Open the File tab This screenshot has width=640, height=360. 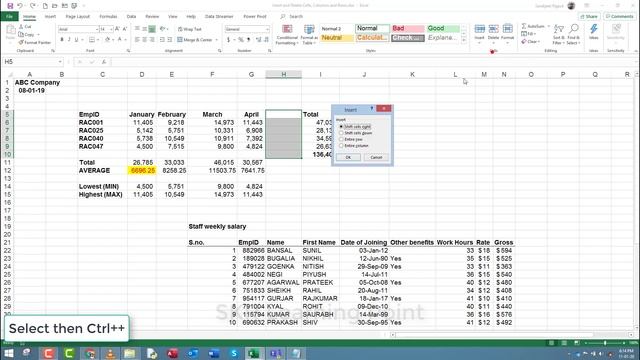(9, 17)
